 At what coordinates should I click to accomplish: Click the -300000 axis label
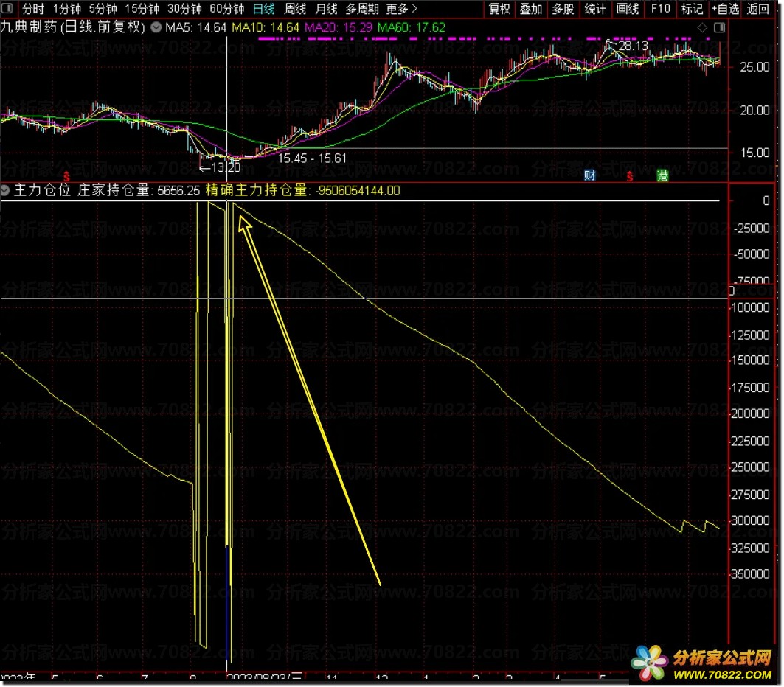(x=750, y=520)
